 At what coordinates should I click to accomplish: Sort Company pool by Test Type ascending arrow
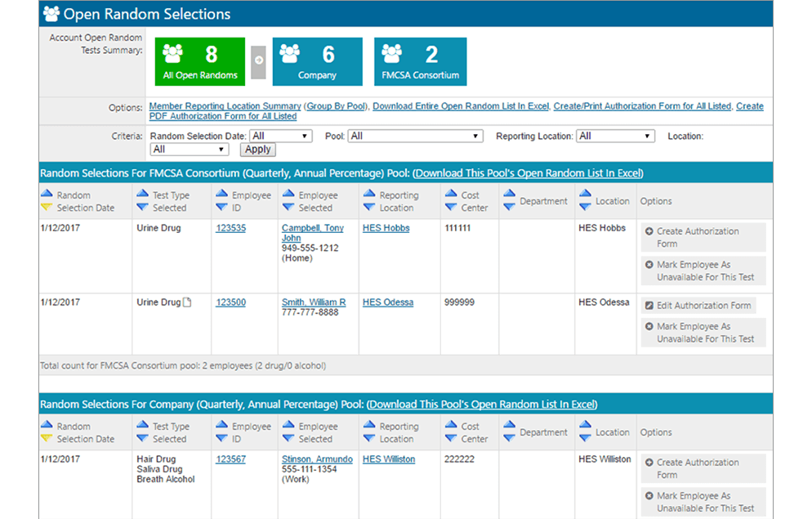pyautogui.click(x=143, y=426)
